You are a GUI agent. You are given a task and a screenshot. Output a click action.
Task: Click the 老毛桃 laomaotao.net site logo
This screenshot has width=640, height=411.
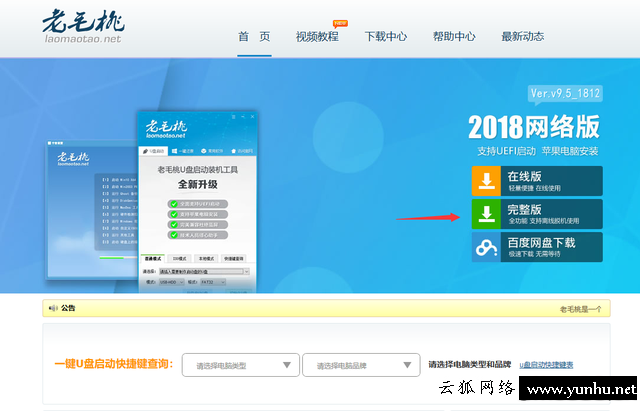pyautogui.click(x=83, y=26)
